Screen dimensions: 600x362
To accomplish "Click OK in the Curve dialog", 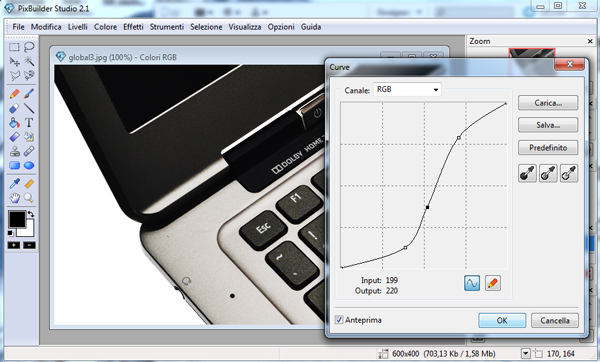I will tap(502, 320).
